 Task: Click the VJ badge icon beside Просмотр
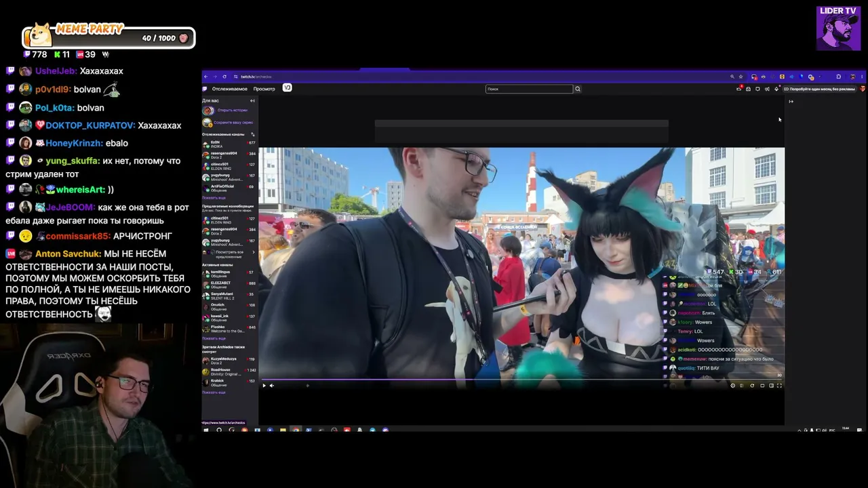[x=287, y=88]
